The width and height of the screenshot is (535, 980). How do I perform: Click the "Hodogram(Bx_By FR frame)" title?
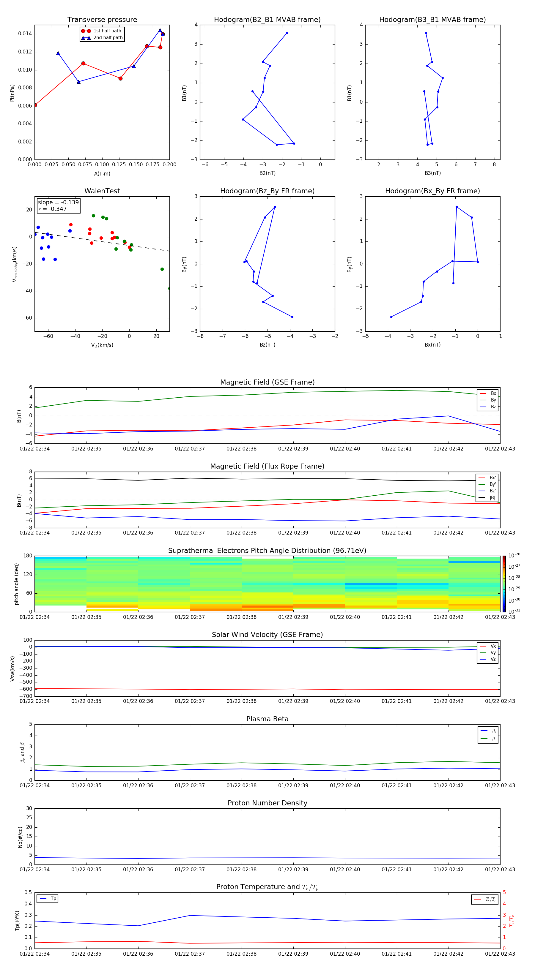tap(432, 191)
